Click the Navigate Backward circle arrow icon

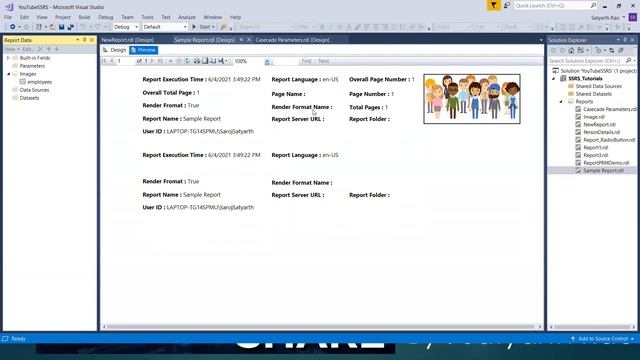(x=13, y=27)
